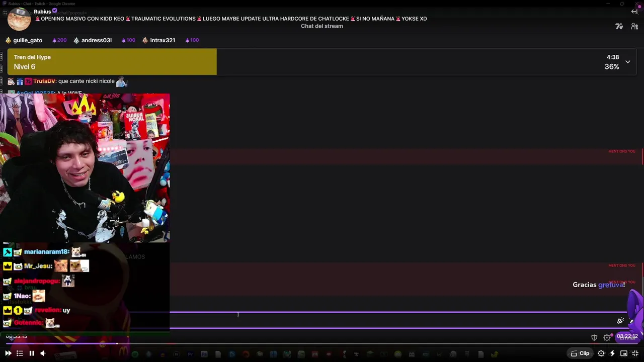
Task: Click the lightning bolt player icon
Action: point(612,353)
